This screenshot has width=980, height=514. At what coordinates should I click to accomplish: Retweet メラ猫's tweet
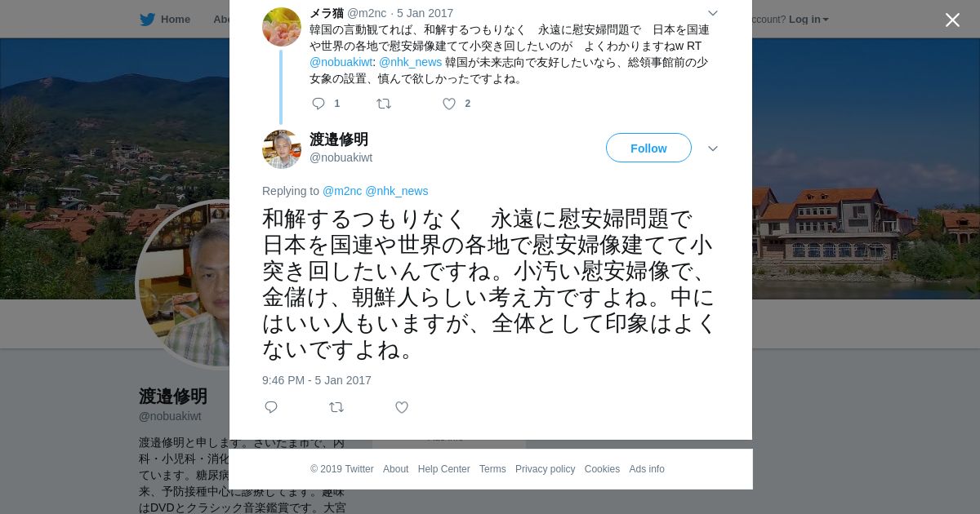(x=384, y=104)
